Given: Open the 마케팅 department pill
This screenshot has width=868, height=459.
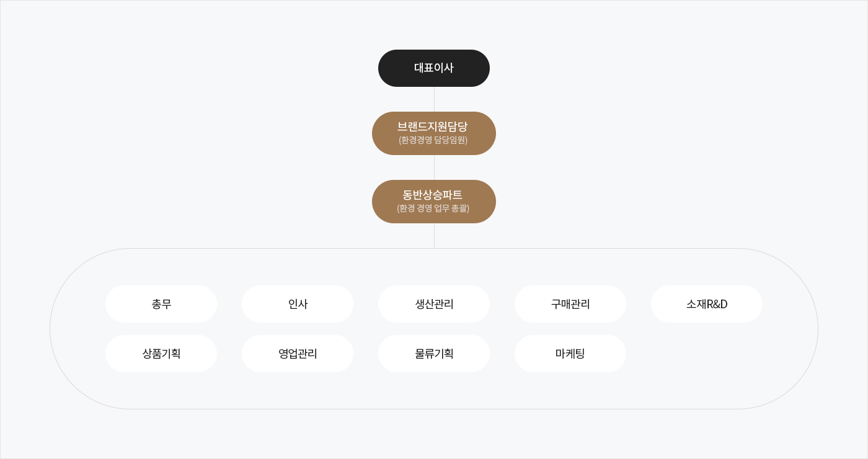Looking at the screenshot, I should point(570,354).
